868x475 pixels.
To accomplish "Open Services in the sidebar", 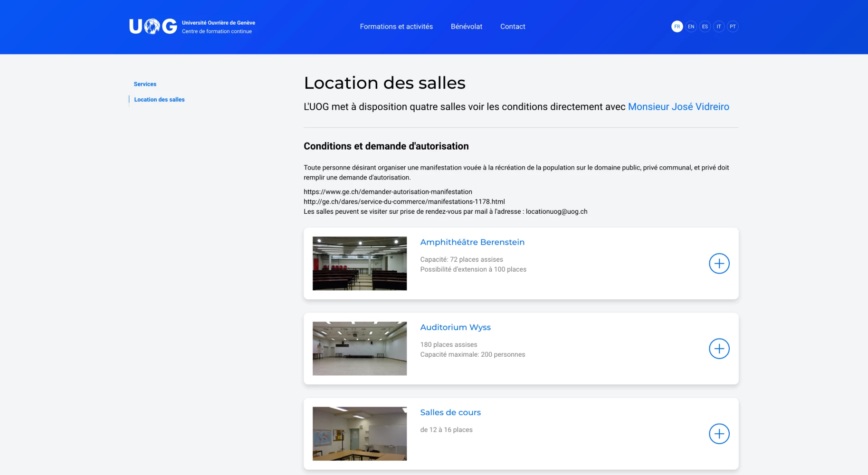I will tap(145, 84).
